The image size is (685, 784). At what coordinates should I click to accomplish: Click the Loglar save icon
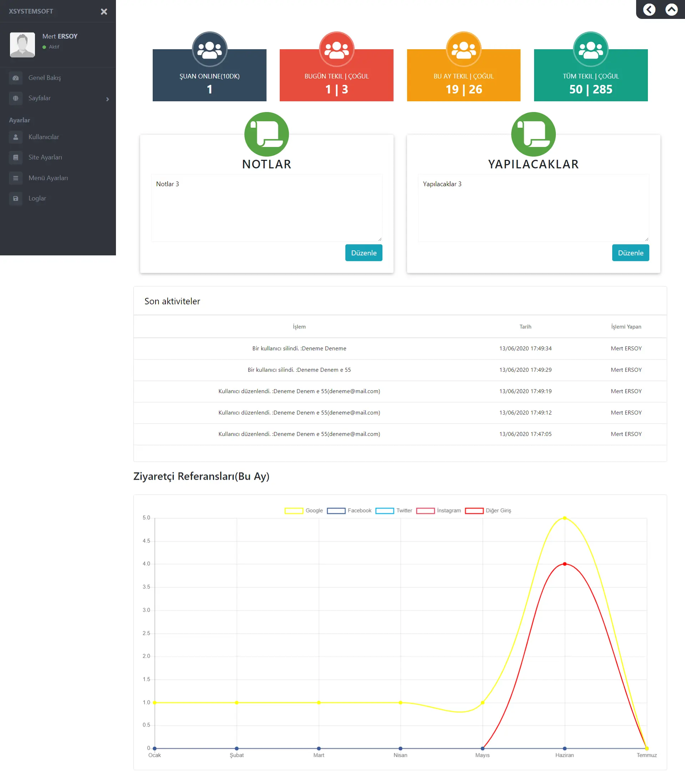click(16, 199)
